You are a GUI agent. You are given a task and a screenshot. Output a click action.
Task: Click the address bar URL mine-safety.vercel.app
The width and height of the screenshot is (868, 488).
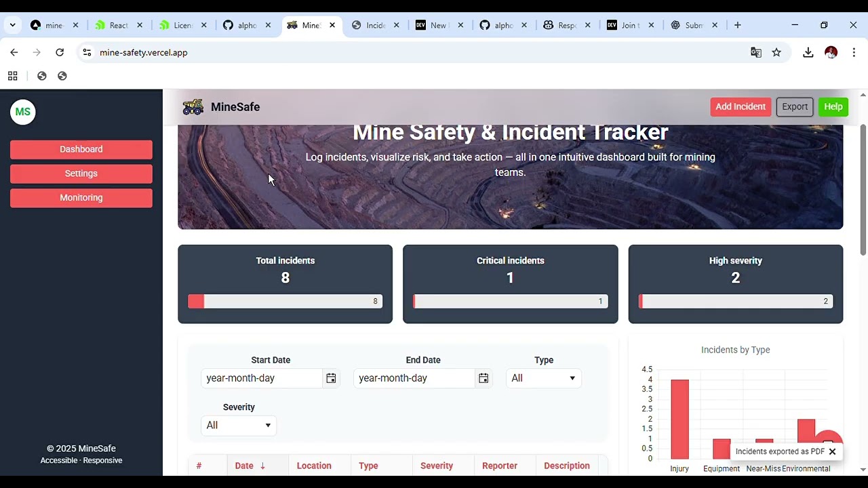click(144, 52)
